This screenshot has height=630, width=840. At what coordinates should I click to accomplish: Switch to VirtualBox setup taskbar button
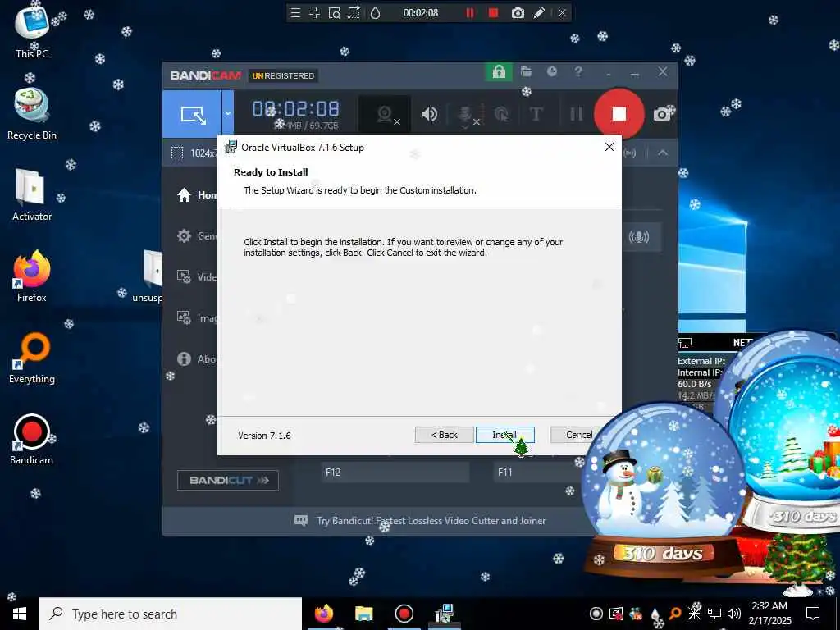click(x=444, y=614)
